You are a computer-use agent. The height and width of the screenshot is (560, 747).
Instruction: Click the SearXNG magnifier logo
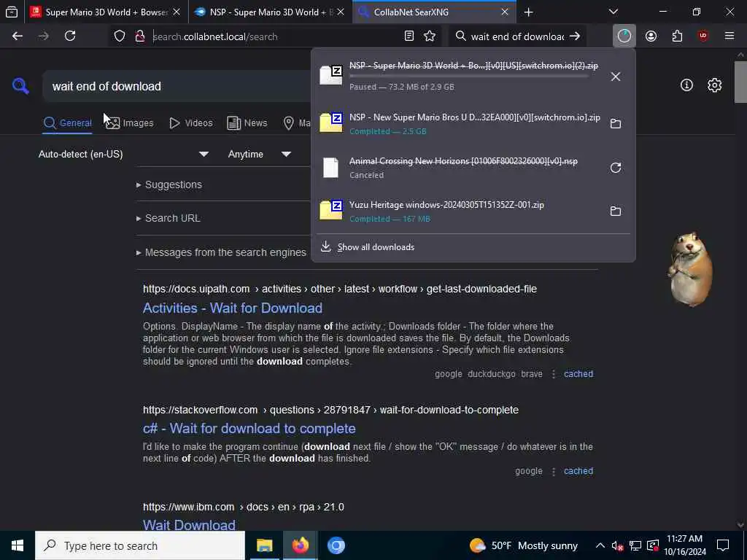20,86
